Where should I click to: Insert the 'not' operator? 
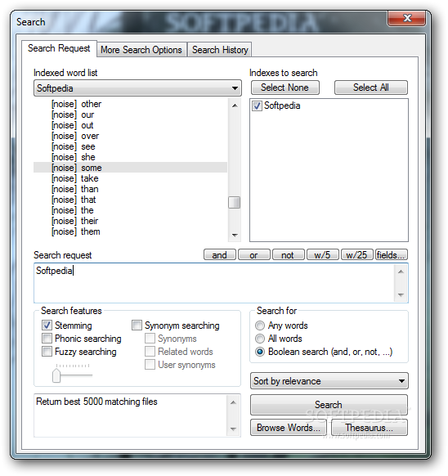(288, 255)
